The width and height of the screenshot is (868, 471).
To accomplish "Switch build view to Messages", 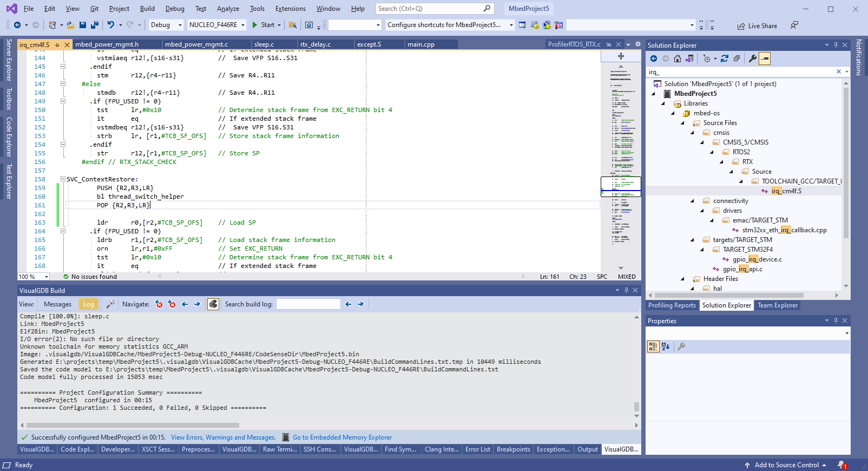I will 57,304.
